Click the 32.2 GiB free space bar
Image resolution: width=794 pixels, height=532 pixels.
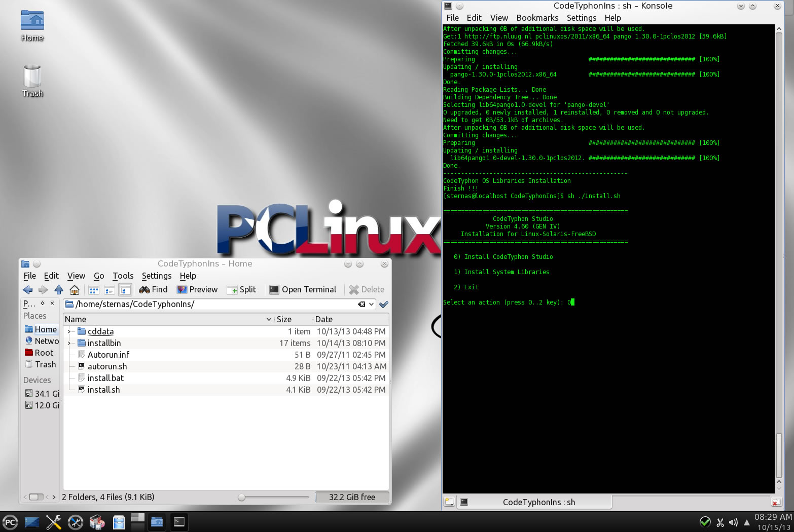pyautogui.click(x=352, y=497)
